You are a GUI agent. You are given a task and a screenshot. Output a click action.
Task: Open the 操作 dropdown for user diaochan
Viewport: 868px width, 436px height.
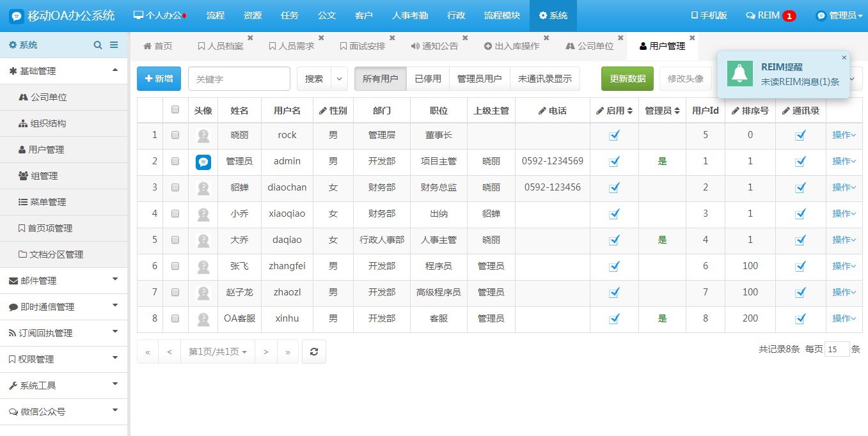coord(844,187)
